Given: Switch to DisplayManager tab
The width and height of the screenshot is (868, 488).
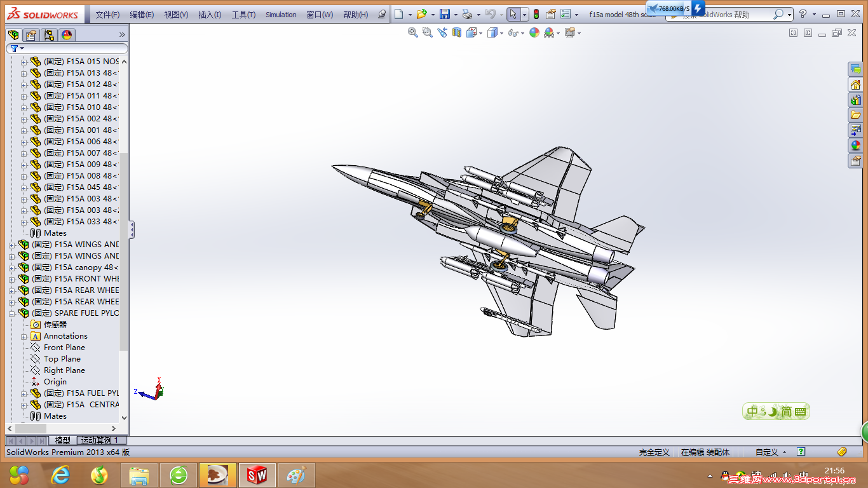Looking at the screenshot, I should point(67,35).
